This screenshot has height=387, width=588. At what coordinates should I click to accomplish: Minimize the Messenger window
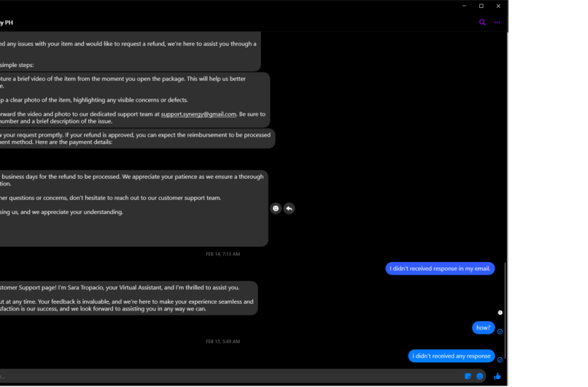click(x=464, y=6)
